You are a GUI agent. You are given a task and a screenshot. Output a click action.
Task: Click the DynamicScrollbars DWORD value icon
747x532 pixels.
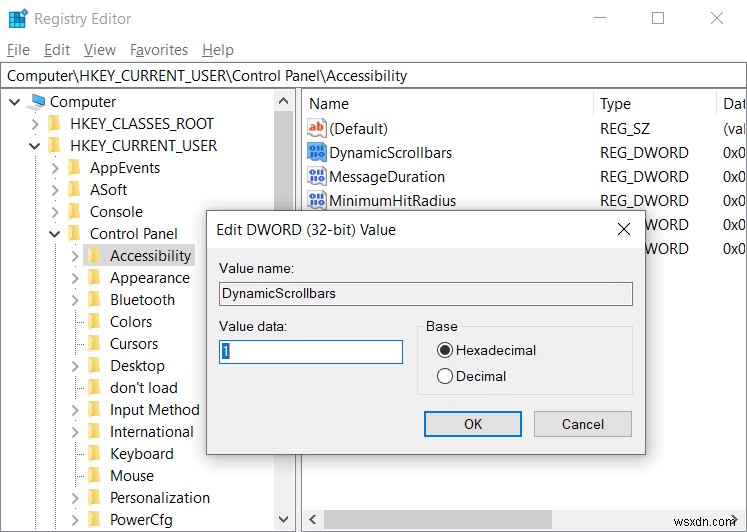(317, 152)
